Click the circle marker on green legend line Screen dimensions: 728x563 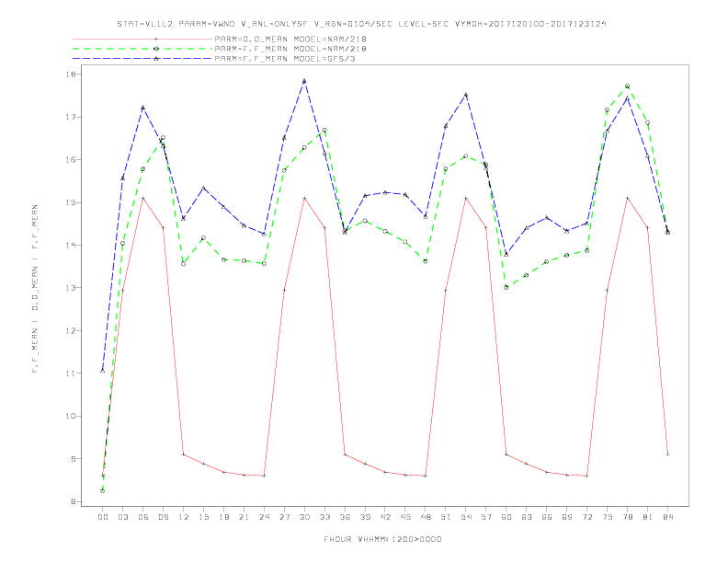tap(156, 49)
